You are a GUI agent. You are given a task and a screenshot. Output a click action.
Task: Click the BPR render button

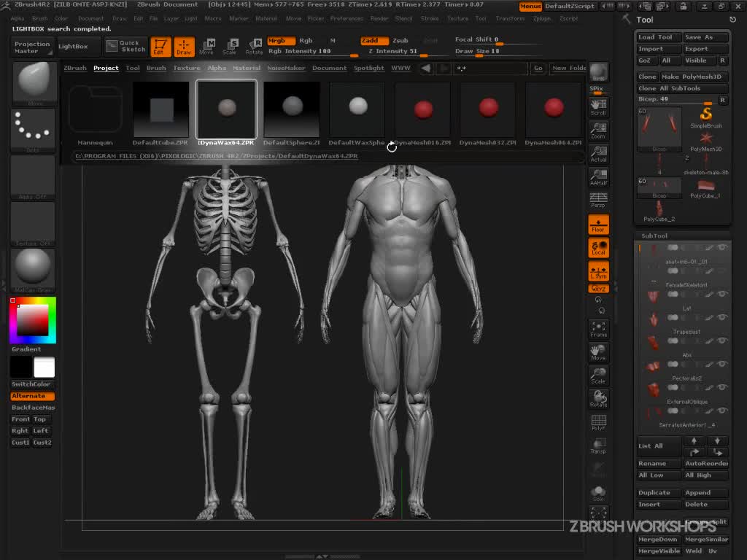click(x=598, y=72)
